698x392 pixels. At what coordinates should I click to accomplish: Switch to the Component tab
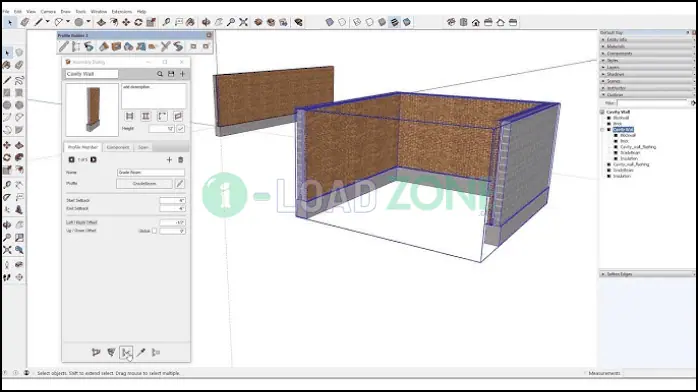(x=118, y=147)
